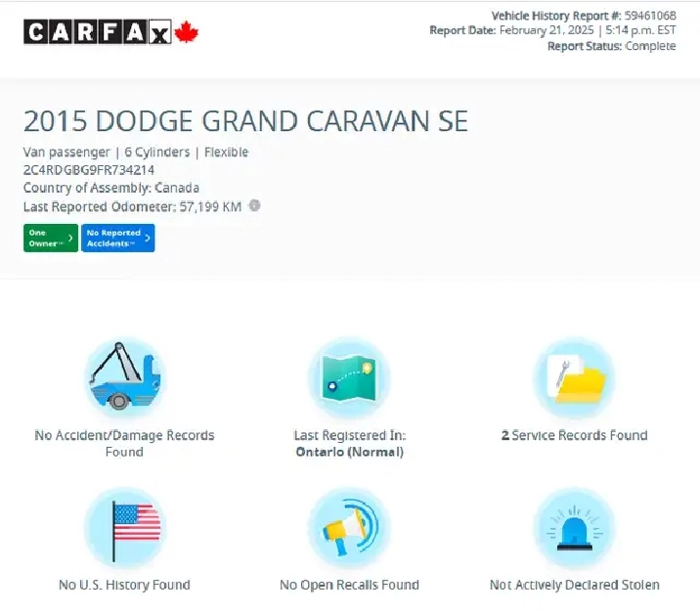Click 'Last Reported Odometer: 57,199 KM' text
Screen dimensions: 700x614
(133, 206)
